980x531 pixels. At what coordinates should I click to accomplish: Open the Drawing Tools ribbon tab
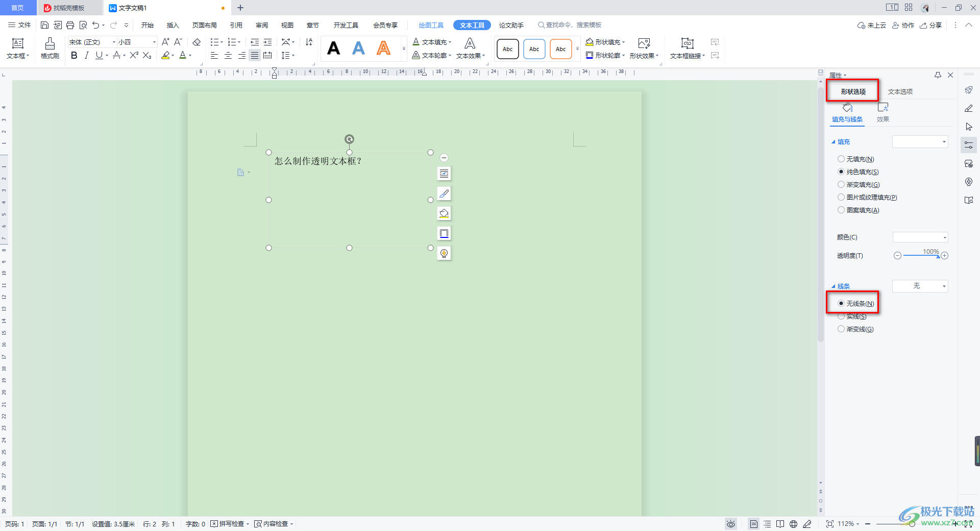pos(431,25)
